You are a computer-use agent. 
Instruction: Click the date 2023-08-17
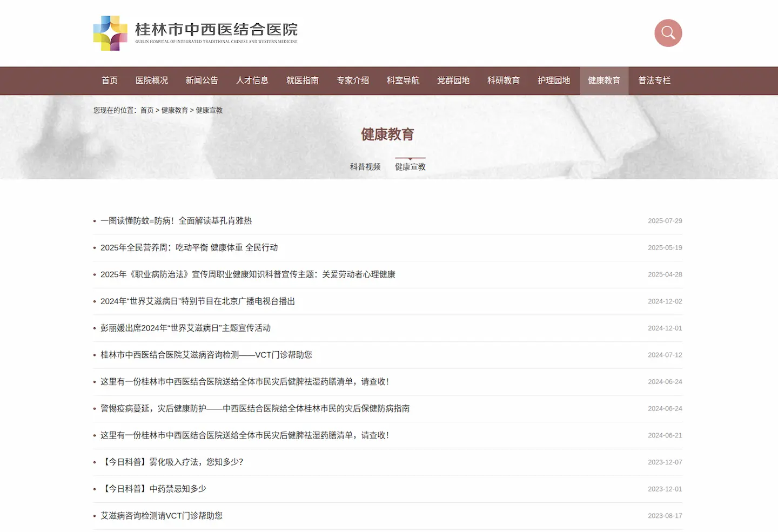(x=665, y=516)
